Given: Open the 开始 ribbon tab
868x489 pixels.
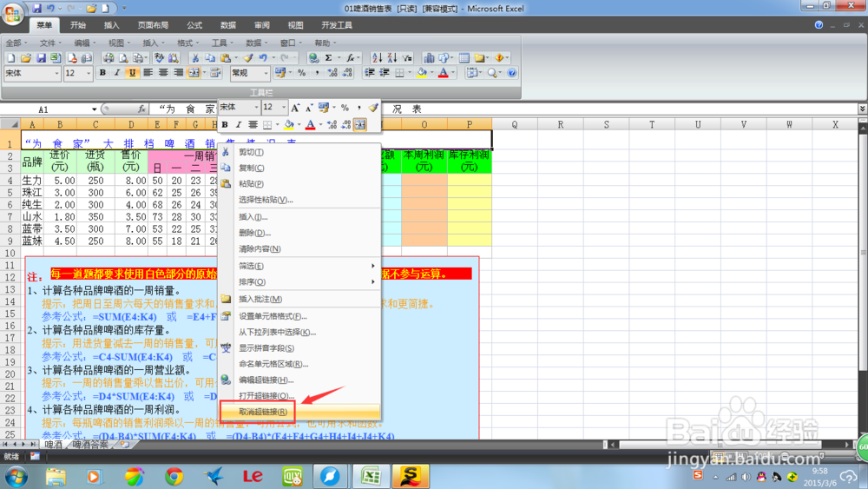Looking at the screenshot, I should point(78,25).
